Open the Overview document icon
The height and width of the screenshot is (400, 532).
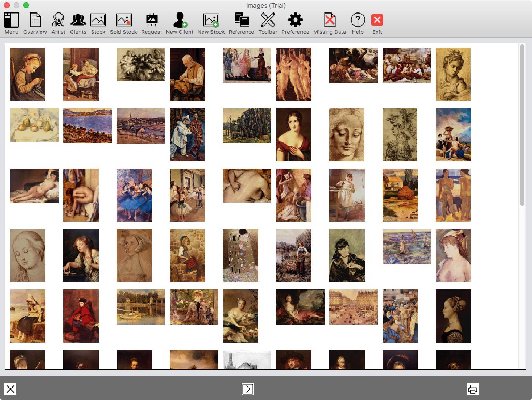click(x=35, y=20)
